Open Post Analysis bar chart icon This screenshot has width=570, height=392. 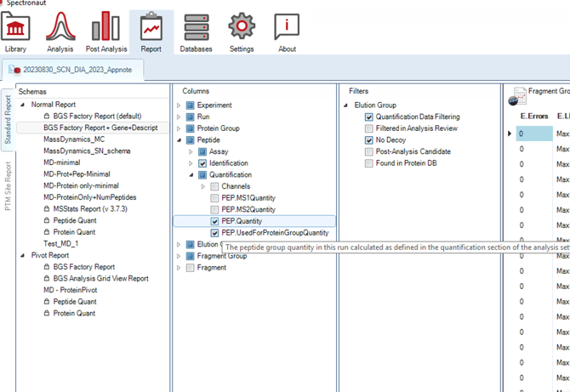105,27
